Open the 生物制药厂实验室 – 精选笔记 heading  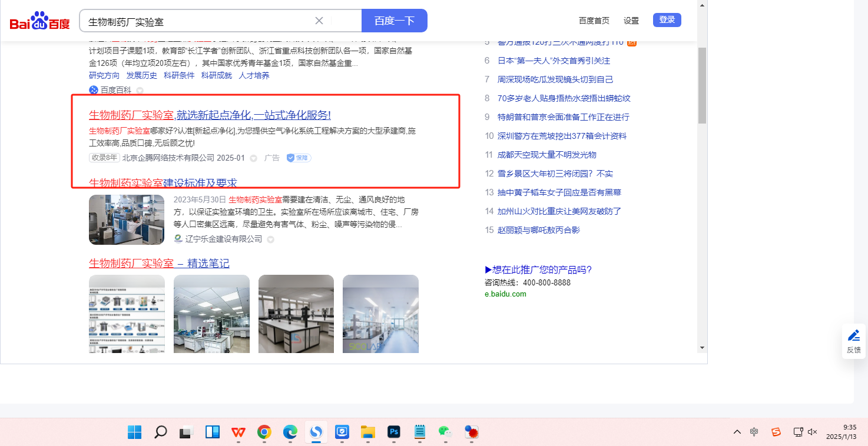(159, 263)
